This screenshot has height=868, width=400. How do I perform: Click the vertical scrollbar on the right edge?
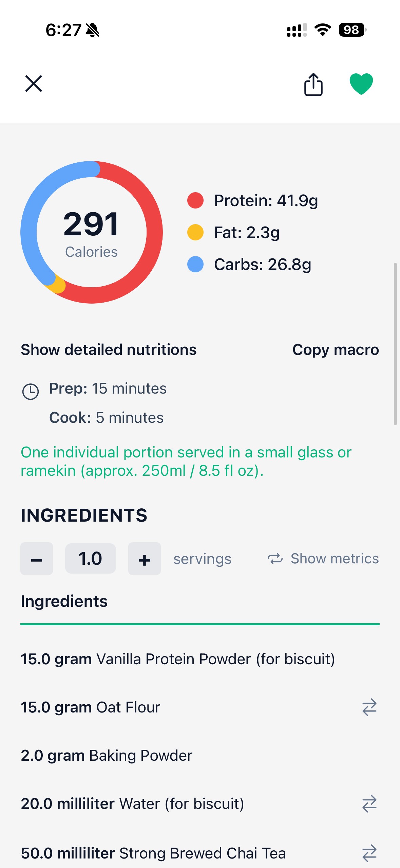(x=395, y=344)
